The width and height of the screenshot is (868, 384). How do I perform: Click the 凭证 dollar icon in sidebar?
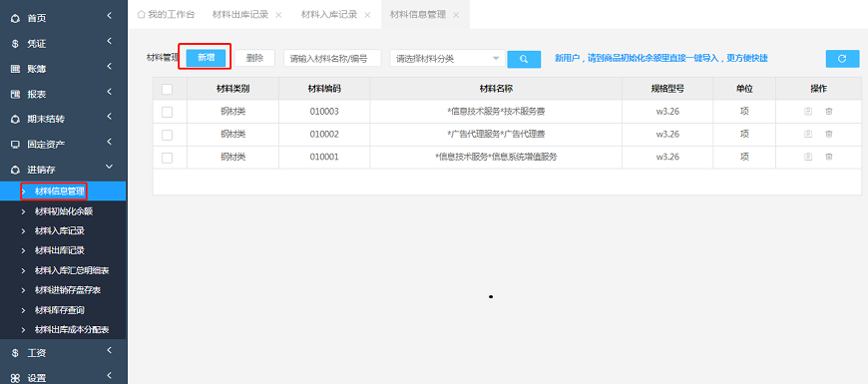tap(16, 44)
